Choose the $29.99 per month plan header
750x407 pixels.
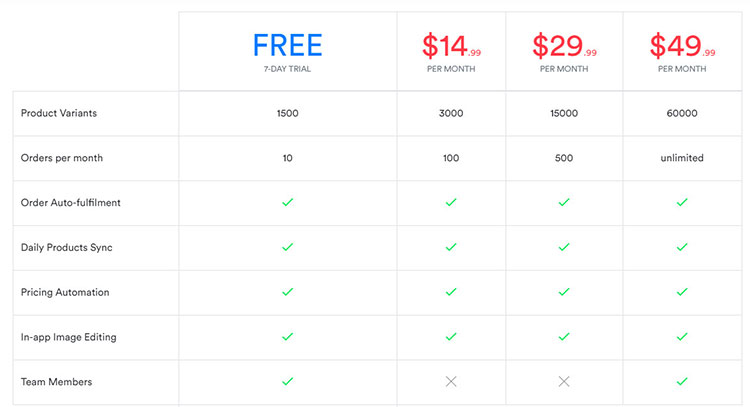(x=564, y=50)
